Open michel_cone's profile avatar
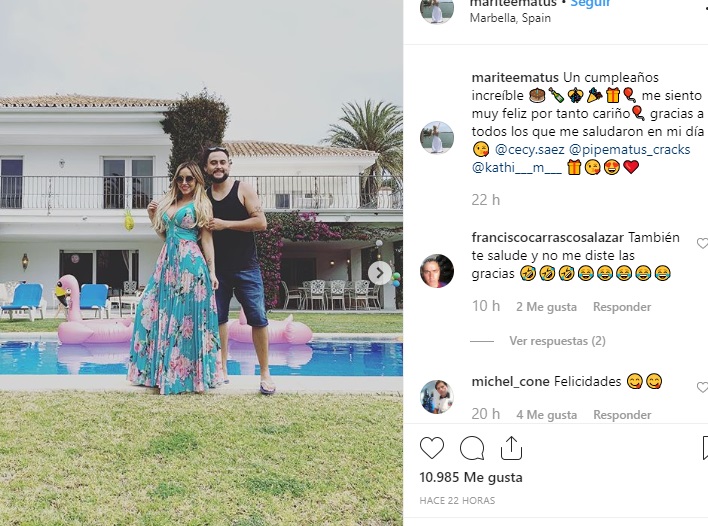708x526 pixels. (x=437, y=397)
